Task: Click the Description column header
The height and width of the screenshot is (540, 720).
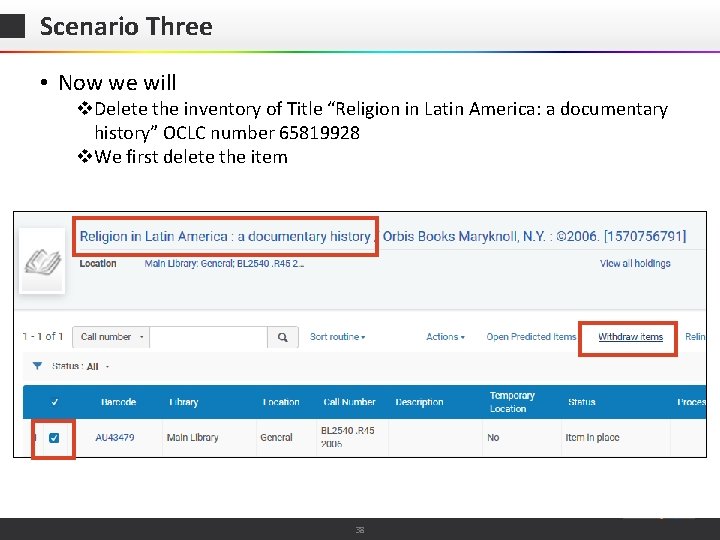Action: (x=419, y=402)
